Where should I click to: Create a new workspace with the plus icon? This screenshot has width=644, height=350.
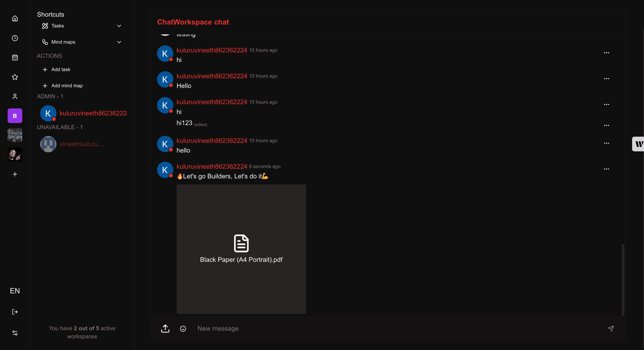coord(15,174)
